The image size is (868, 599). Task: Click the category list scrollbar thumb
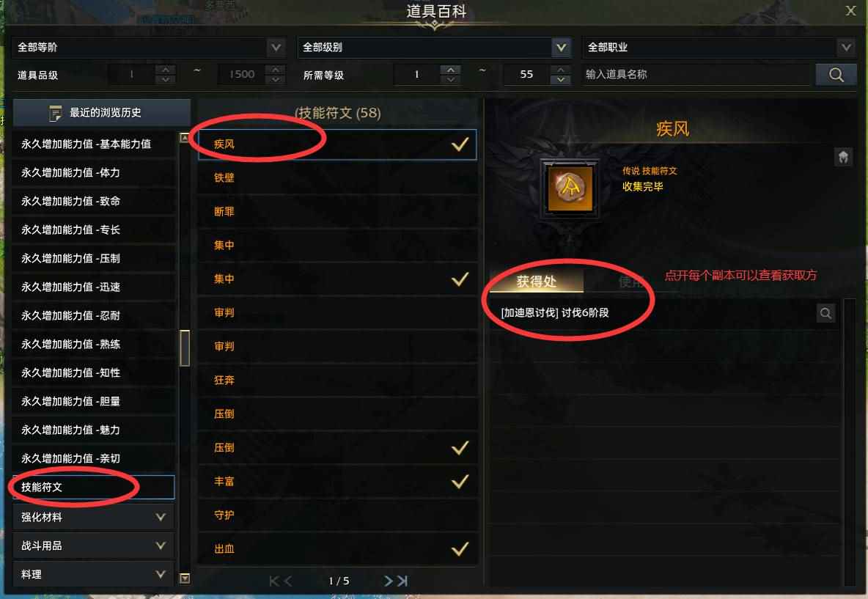pos(185,348)
